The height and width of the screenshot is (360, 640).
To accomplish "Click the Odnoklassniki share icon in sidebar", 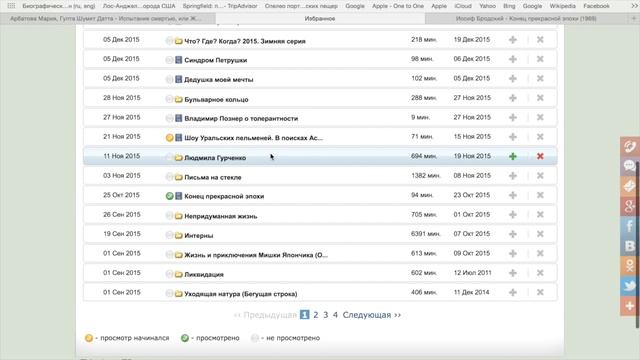I will (x=630, y=266).
